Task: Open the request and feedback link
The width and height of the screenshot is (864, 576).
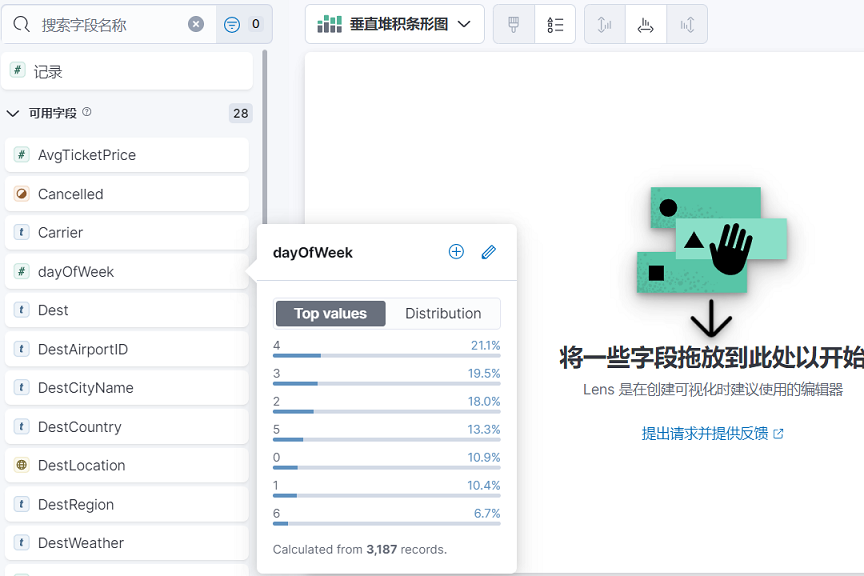Action: [712, 434]
